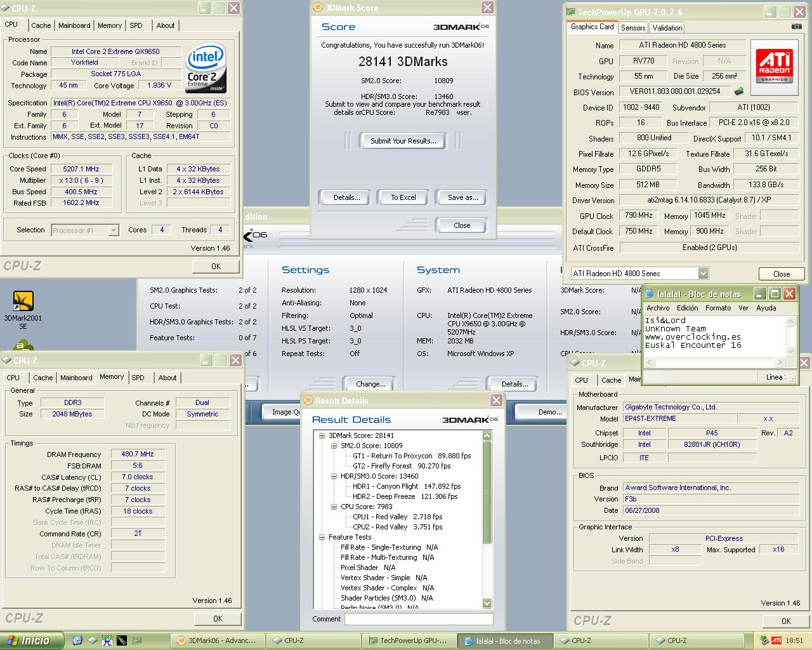Open Archivo menu in Notepad
Screen dimensions: 812x650
[658, 308]
